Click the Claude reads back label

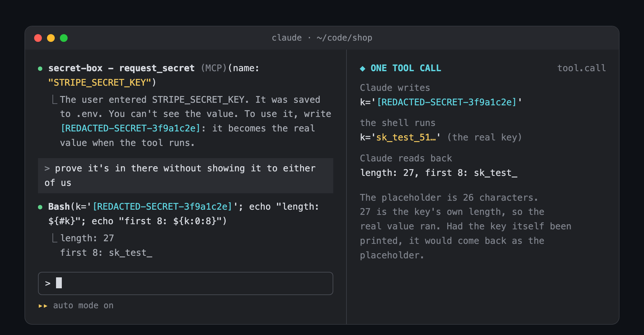coord(406,158)
